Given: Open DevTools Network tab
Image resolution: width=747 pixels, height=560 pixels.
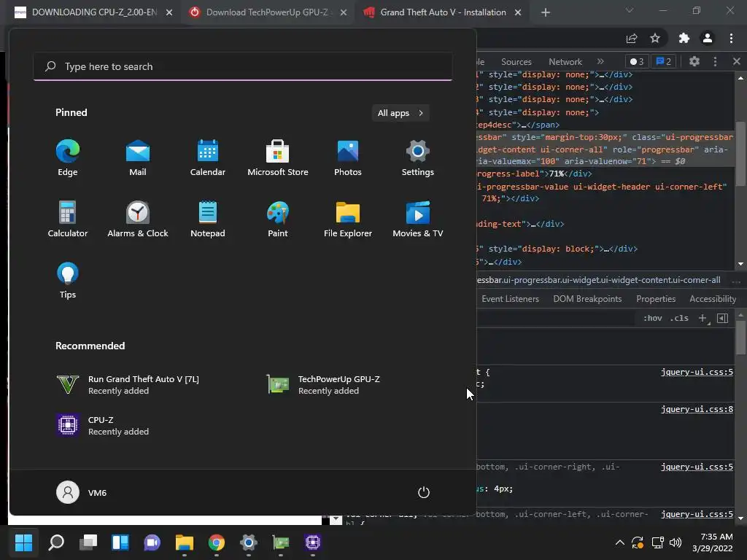Looking at the screenshot, I should coord(565,62).
